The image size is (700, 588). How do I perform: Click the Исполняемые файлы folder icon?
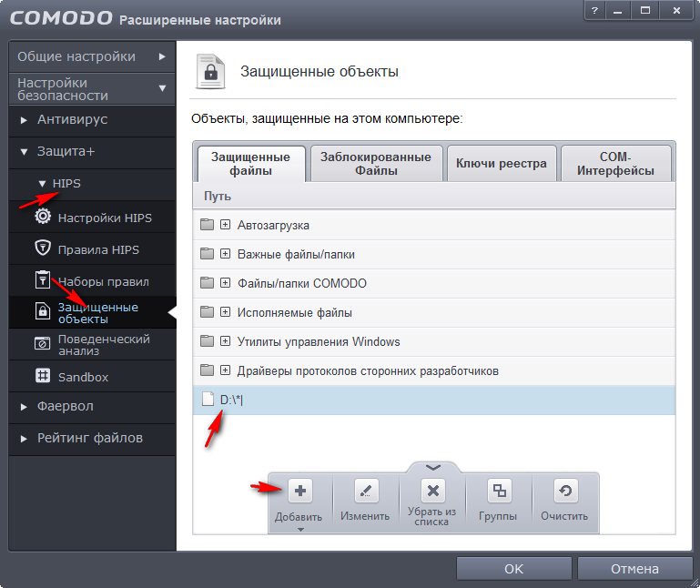(x=207, y=311)
